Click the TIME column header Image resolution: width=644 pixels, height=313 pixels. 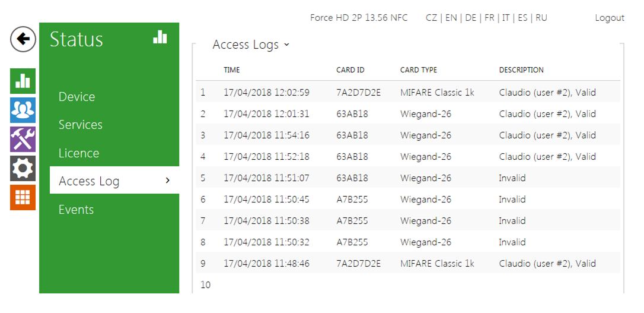tap(232, 70)
